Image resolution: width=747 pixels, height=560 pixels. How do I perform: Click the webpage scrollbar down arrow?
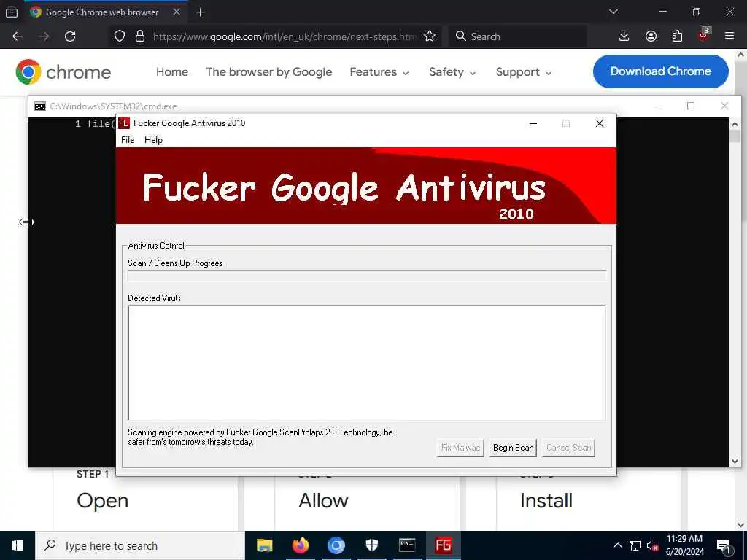(x=741, y=525)
